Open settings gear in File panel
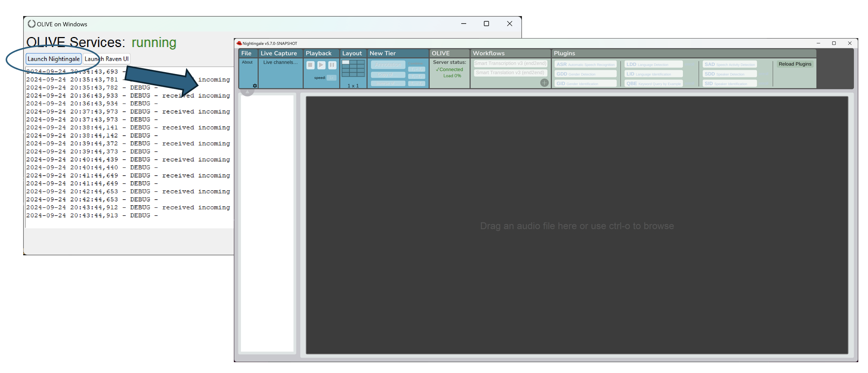The width and height of the screenshot is (868, 373). (255, 86)
